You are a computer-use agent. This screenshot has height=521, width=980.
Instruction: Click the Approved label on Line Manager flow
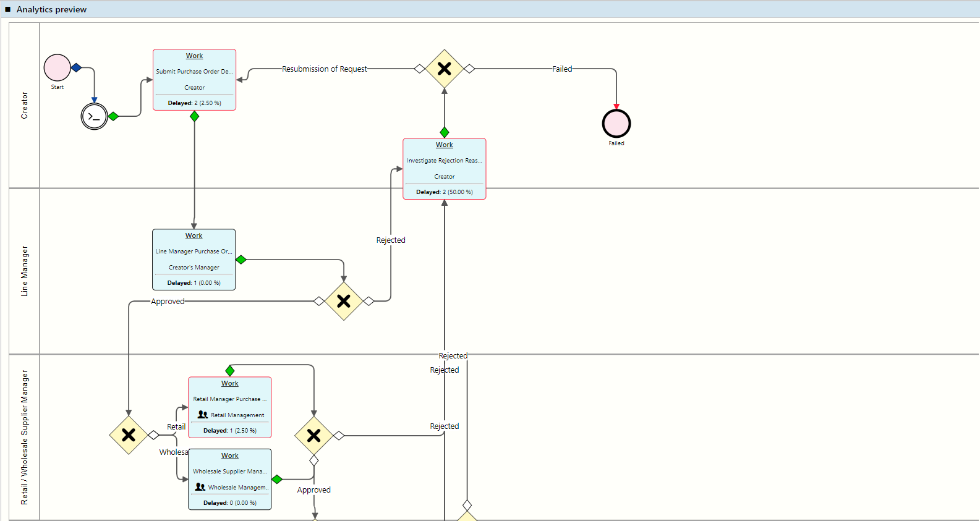168,301
